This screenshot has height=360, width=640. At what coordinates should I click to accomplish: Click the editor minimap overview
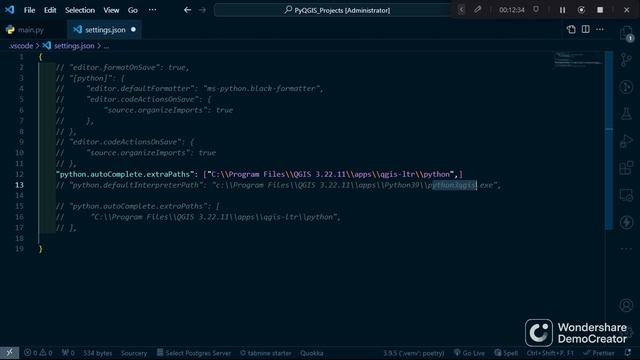coord(579,59)
